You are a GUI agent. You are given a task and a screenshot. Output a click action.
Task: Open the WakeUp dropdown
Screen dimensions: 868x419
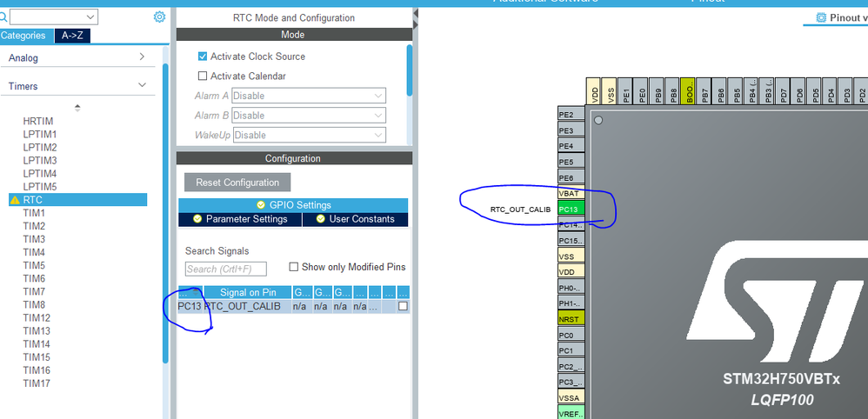pos(310,135)
